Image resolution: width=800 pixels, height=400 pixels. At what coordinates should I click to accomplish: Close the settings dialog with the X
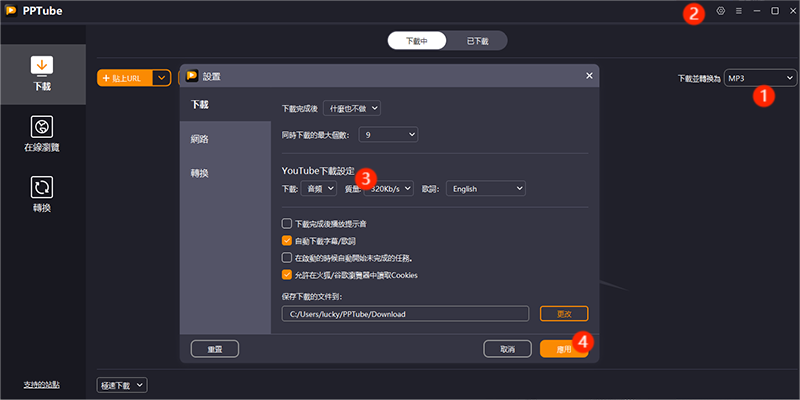click(589, 76)
